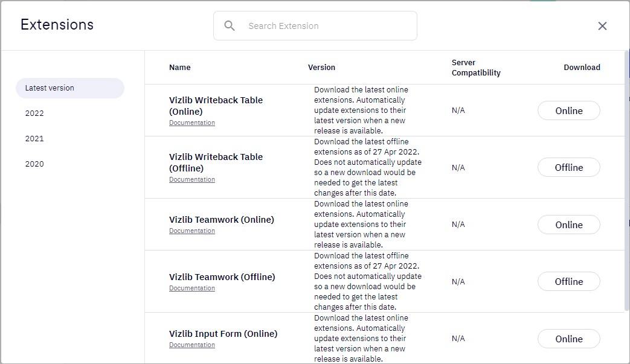Select Vizlib Writeback Table (Offline) name
The width and height of the screenshot is (630, 364).
coord(216,162)
